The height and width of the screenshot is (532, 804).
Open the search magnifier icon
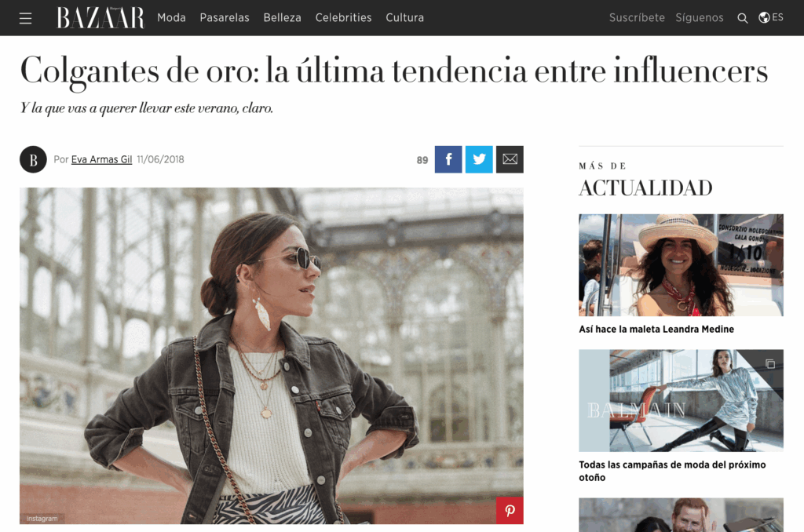coord(742,19)
